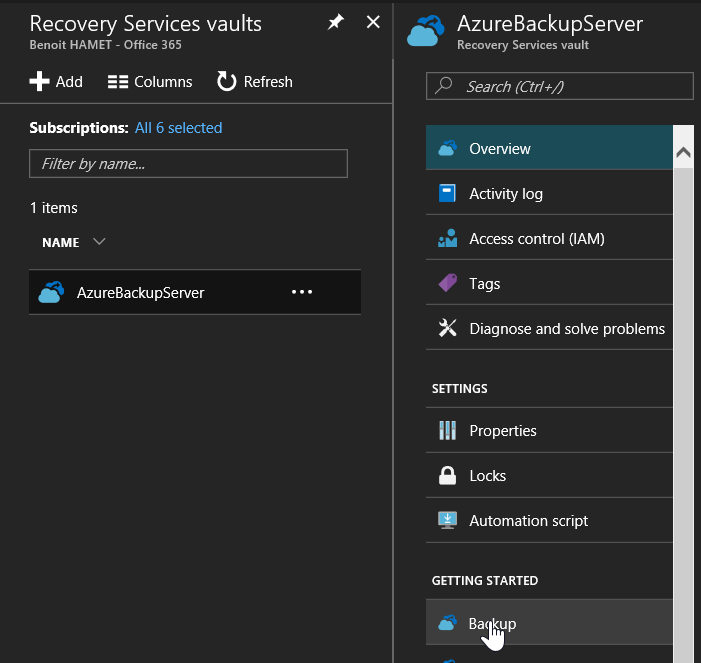
Task: Click the Search (Ctrl+/) box
Action: pos(560,87)
